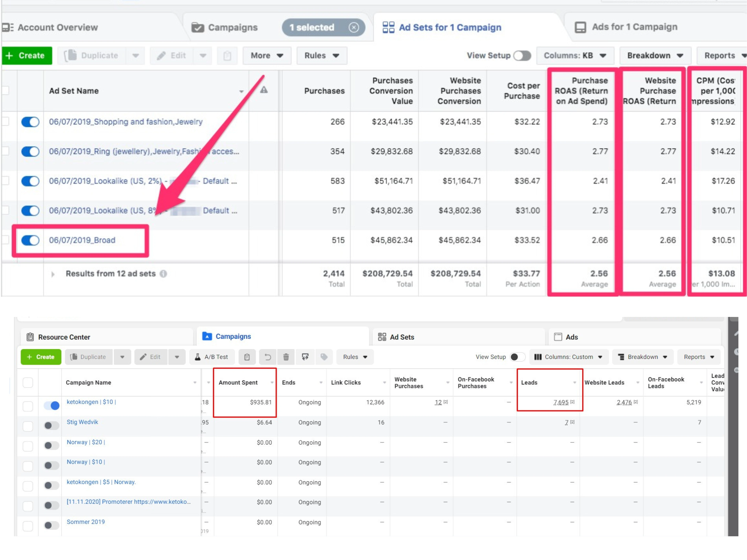Enable the Stig Wedvik campaign toggle
The width and height of the screenshot is (747, 560).
(51, 425)
